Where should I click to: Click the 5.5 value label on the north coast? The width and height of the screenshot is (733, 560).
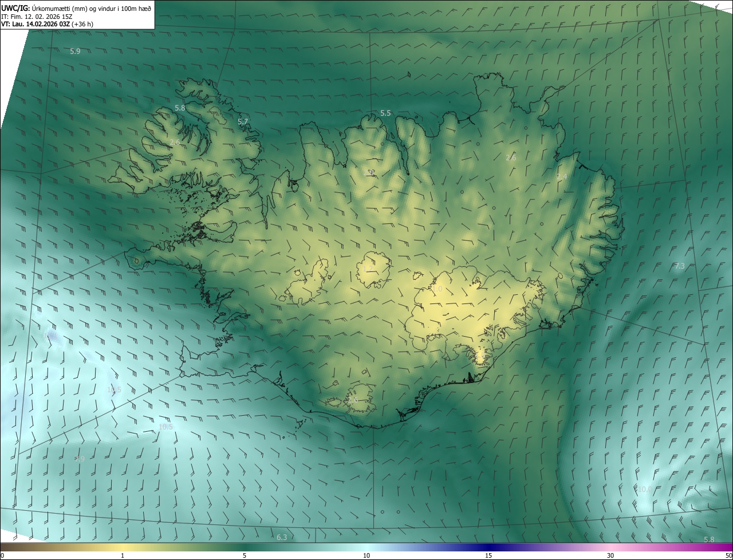click(x=385, y=113)
